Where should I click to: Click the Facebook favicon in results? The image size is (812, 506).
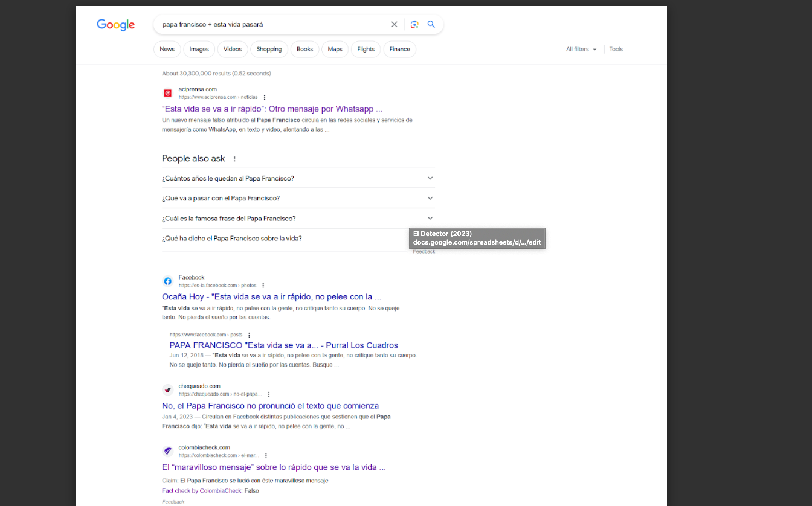[x=168, y=281]
